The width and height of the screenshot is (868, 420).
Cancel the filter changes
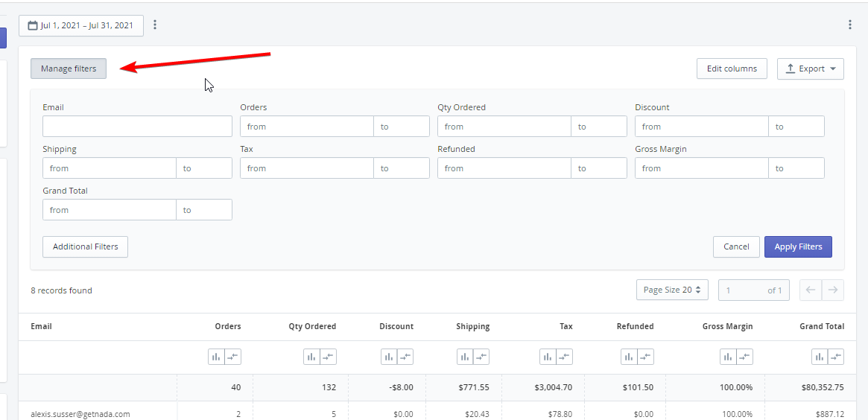point(736,246)
